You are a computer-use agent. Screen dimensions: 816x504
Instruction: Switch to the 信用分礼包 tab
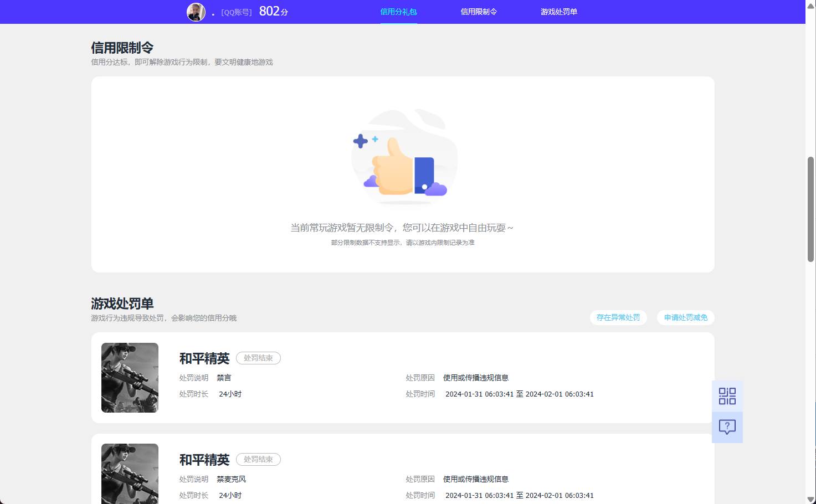398,12
